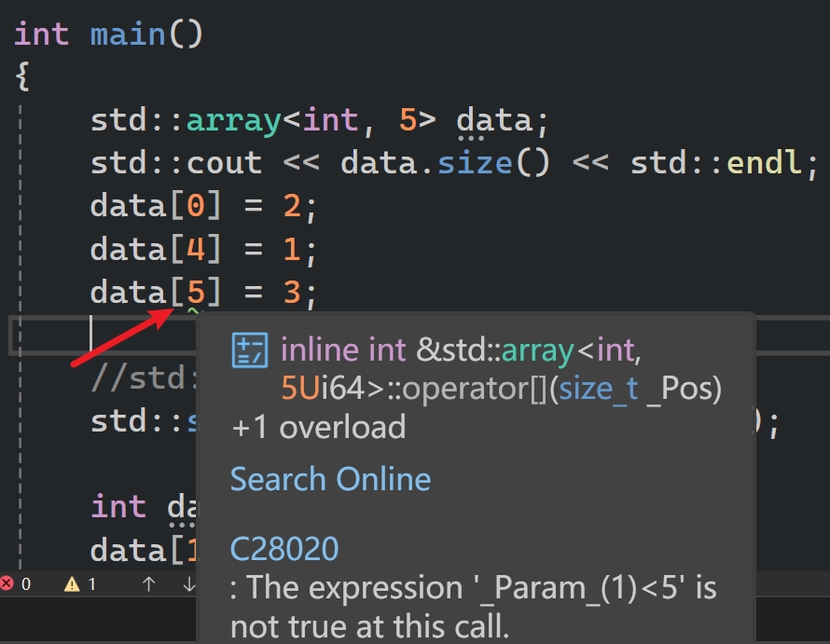Click the value 3 assigned to data[5]
The width and height of the screenshot is (830, 644).
click(x=292, y=293)
